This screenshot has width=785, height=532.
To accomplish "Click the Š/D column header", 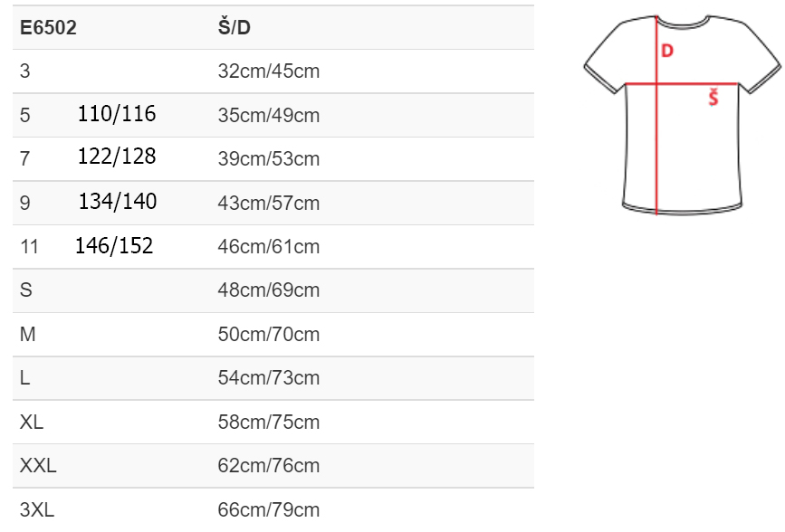I will click(235, 28).
